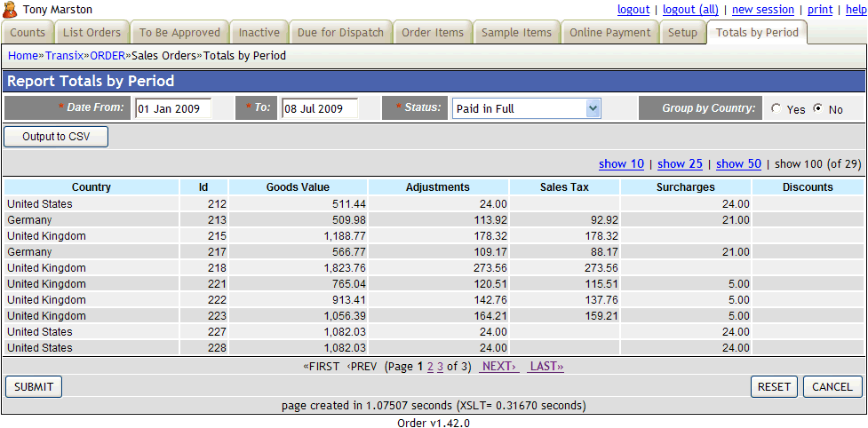Image resolution: width=868 pixels, height=428 pixels.
Task: Go to the NEXT page of results
Action: [498, 367]
